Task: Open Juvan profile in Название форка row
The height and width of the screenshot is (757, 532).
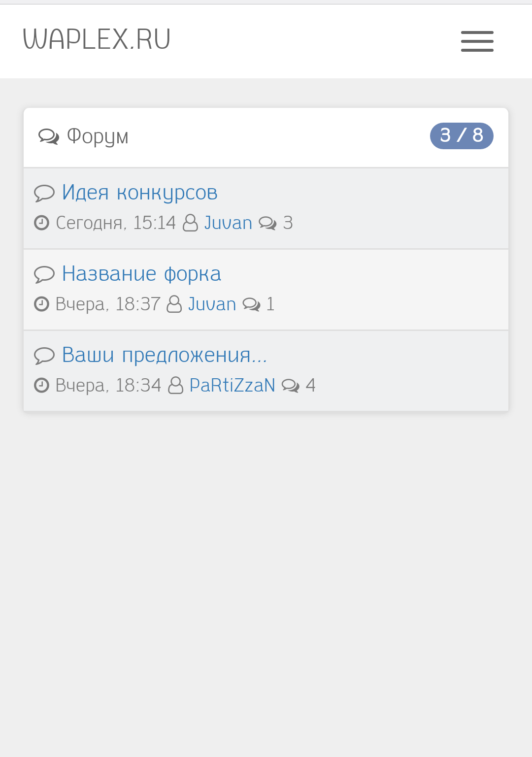Action: 212,304
